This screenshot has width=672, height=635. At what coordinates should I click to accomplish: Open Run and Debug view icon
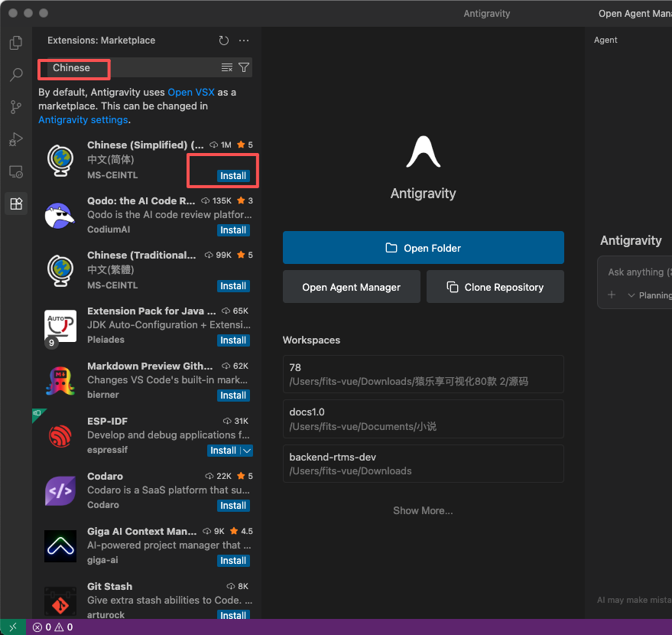(16, 139)
